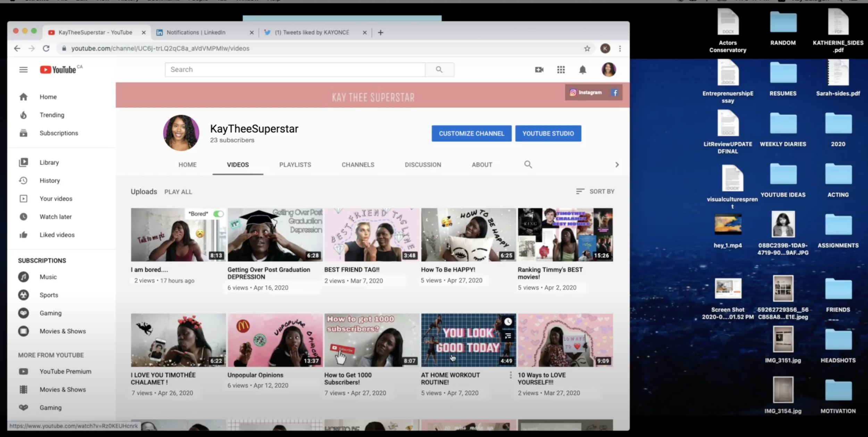
Task: Click CUSTOMIZE CHANNEL button
Action: (471, 133)
